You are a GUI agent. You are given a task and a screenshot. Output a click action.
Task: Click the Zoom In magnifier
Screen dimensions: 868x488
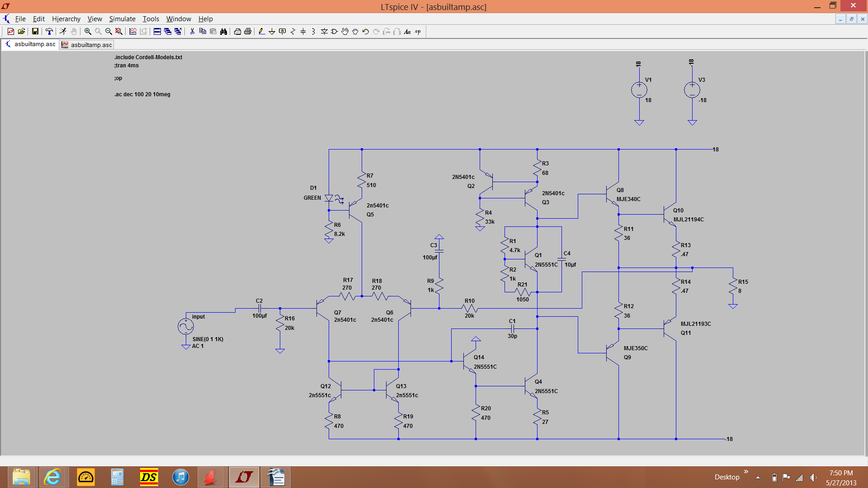click(88, 31)
